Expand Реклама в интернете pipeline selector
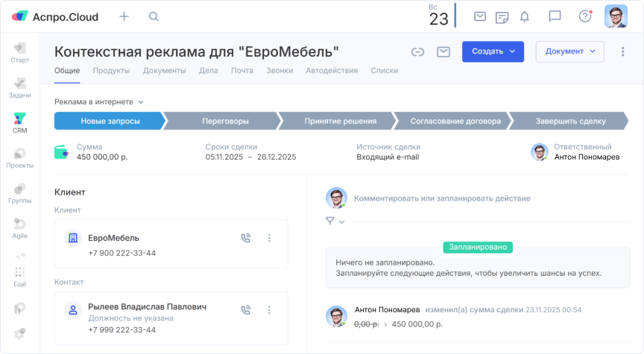Viewport: 644px width, 354px height. pos(98,102)
